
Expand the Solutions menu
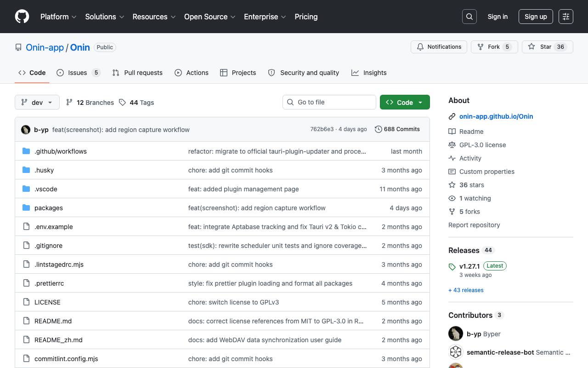105,17
